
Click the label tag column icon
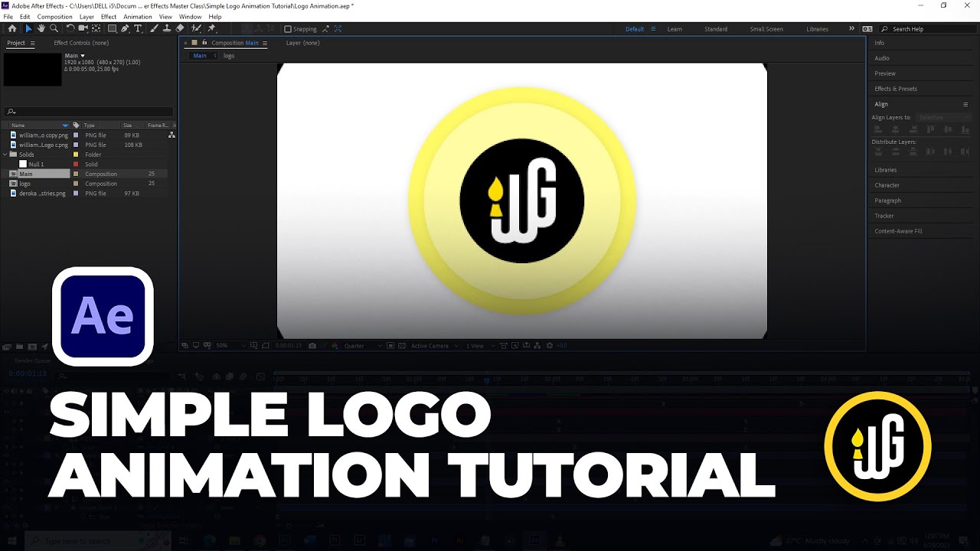pos(76,125)
